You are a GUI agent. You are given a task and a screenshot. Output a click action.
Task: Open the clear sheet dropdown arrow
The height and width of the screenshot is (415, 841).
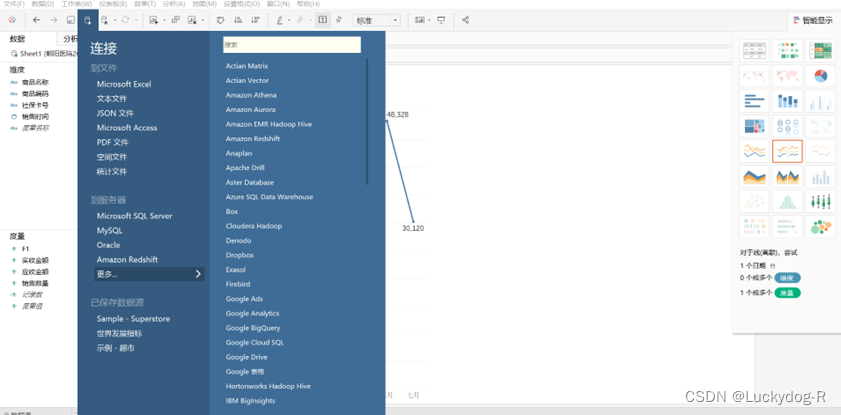[202, 20]
